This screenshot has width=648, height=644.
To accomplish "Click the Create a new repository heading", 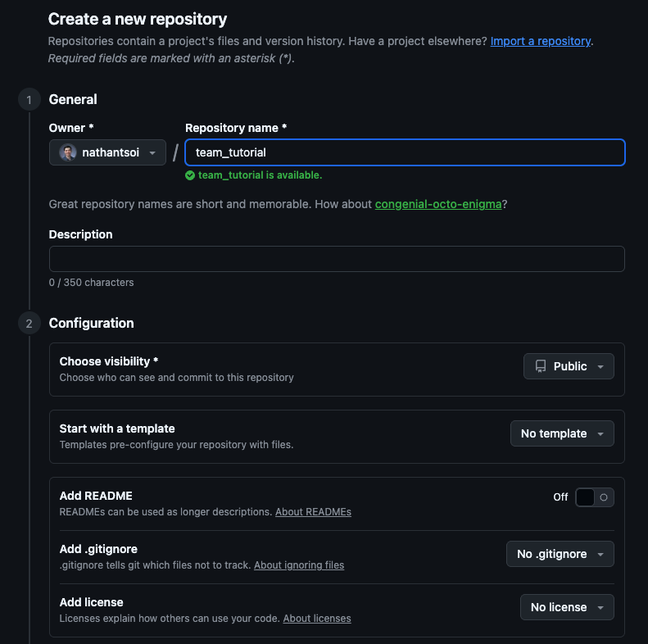I will click(138, 19).
